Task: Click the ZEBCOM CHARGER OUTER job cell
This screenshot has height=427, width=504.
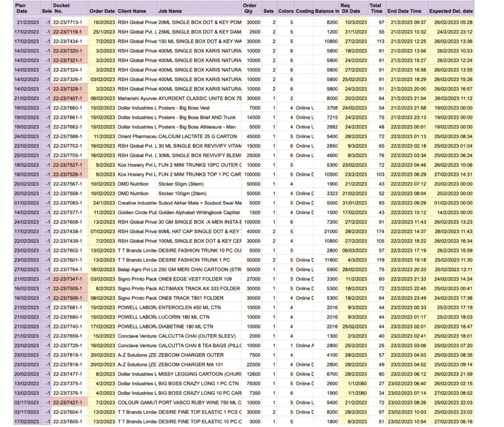Action: point(191,355)
